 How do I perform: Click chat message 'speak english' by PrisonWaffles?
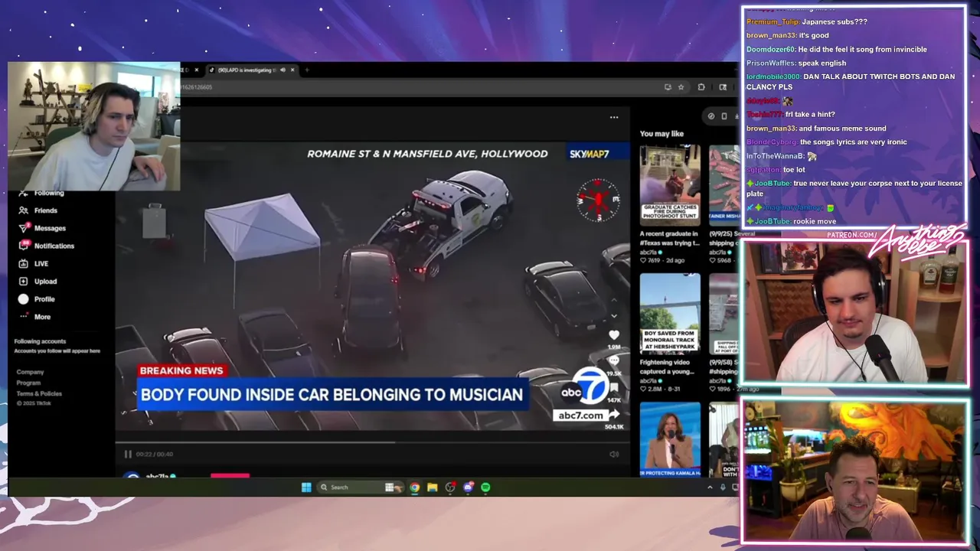tap(823, 63)
